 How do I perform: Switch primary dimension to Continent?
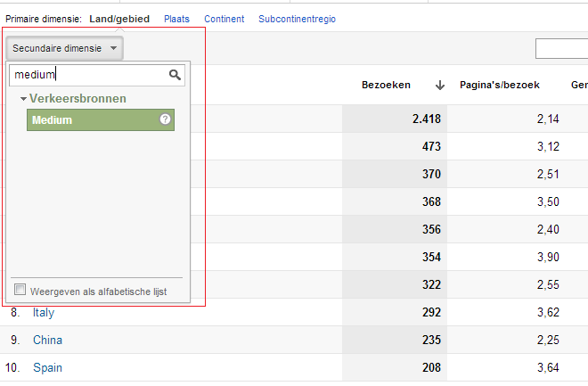click(x=224, y=19)
